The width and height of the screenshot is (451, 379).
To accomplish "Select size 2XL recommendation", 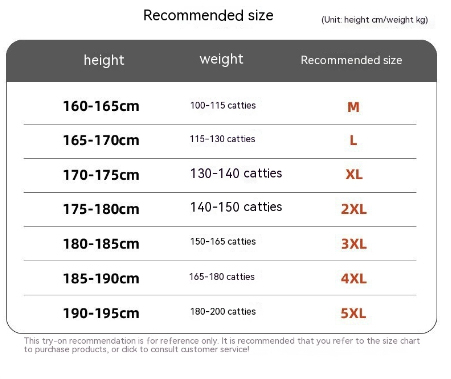I will pyautogui.click(x=354, y=209).
